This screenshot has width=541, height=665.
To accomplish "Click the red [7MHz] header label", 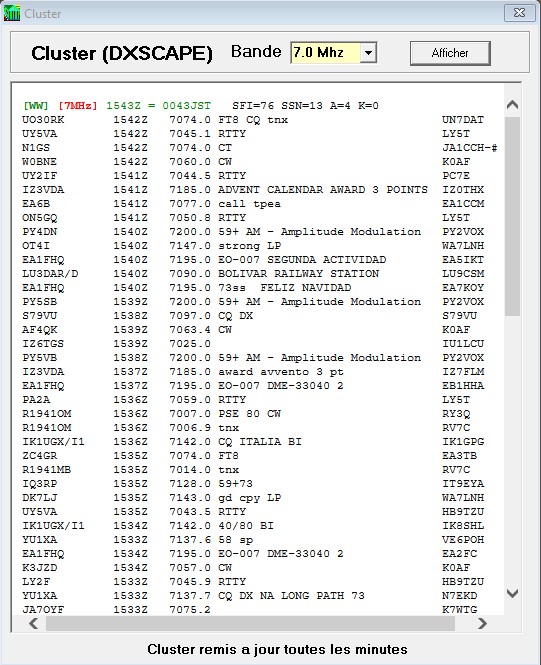I will click(78, 106).
